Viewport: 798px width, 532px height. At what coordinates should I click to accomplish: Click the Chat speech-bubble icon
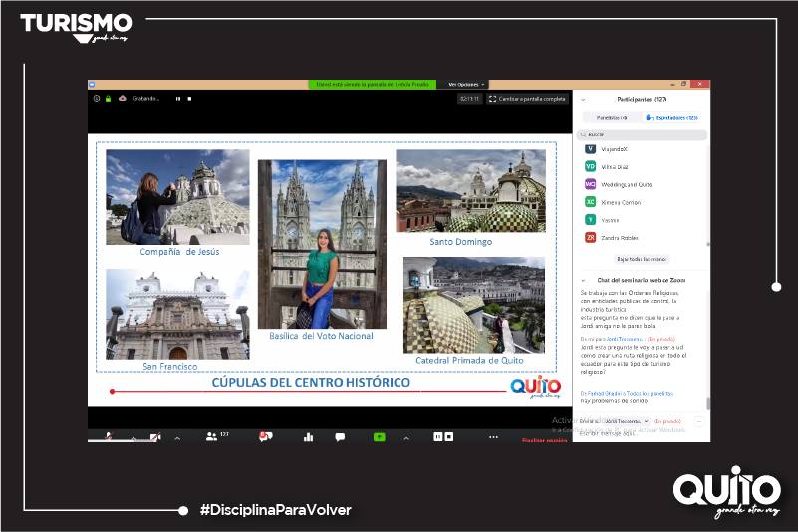[340, 436]
